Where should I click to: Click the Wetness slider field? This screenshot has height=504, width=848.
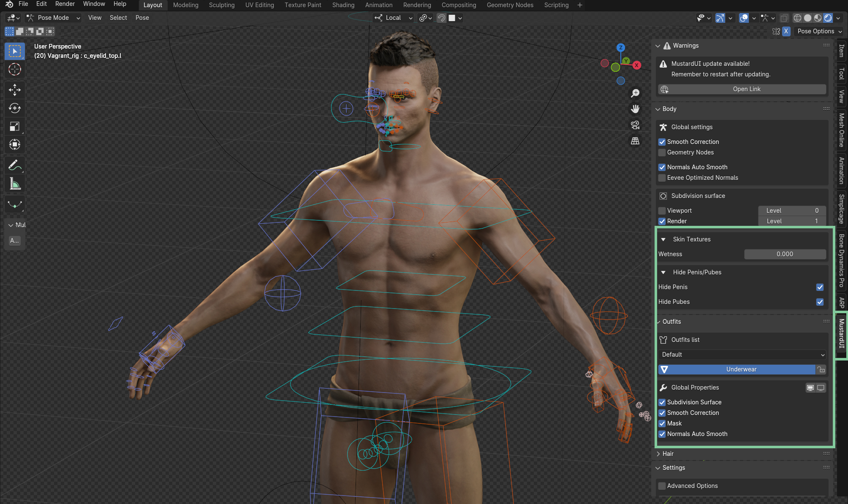(785, 254)
